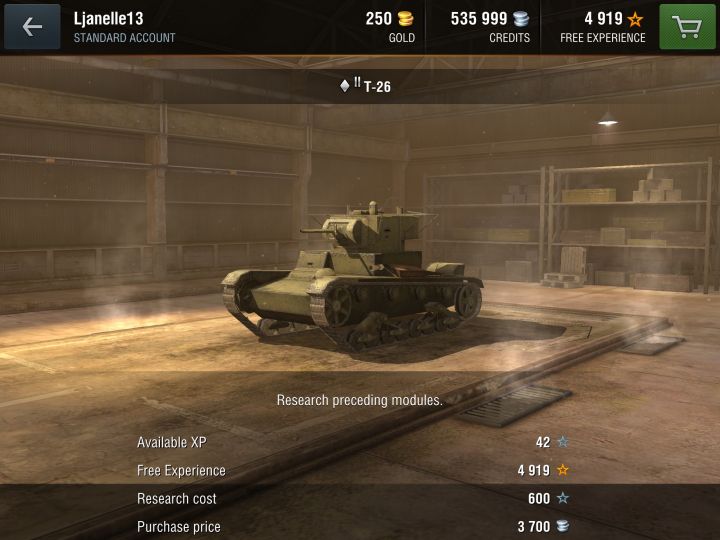
Task: Select the T-26 title bar
Action: click(x=360, y=86)
